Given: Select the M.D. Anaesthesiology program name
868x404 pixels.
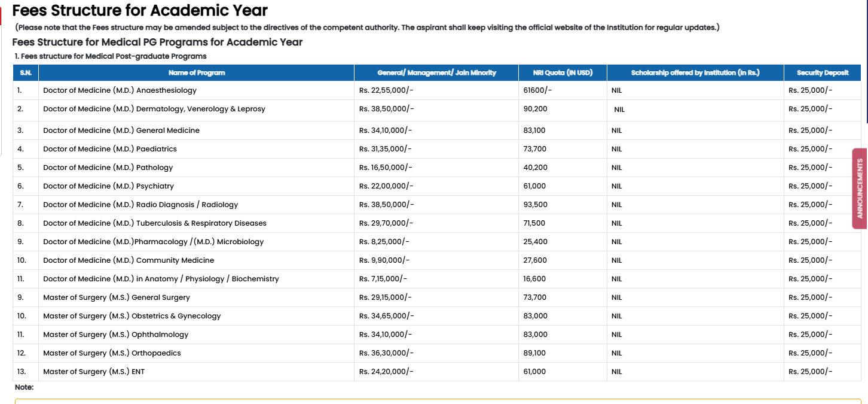Looking at the screenshot, I should coord(120,90).
